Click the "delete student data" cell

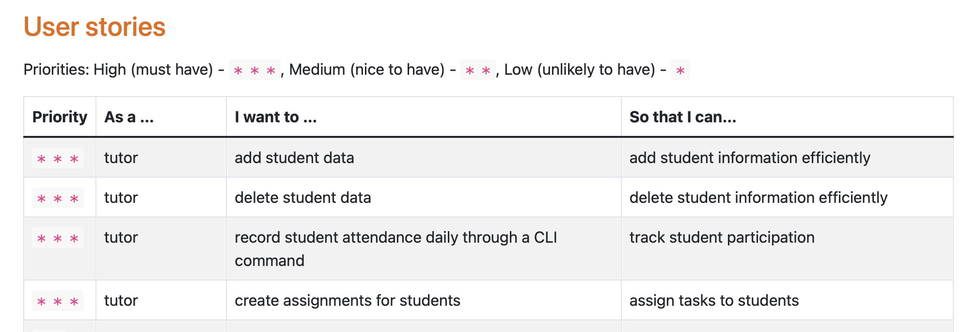(302, 198)
